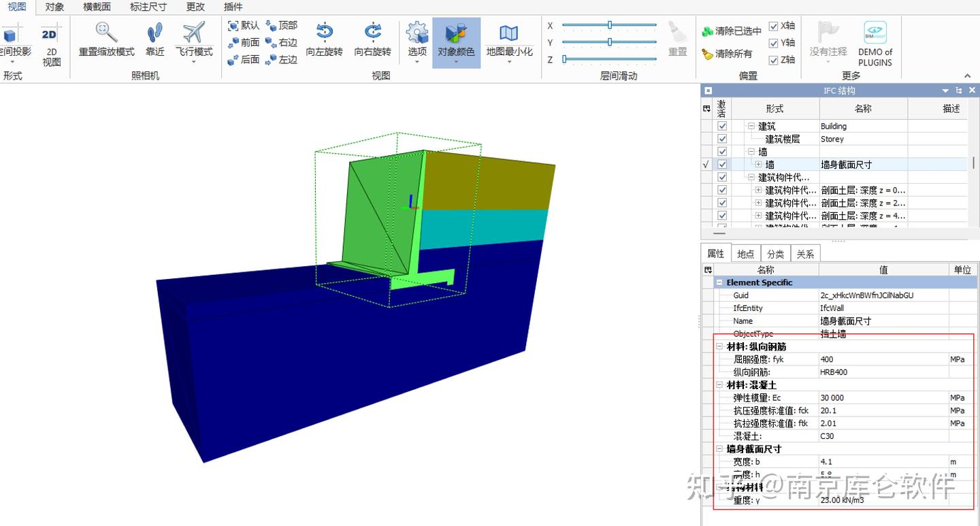Open the 横截面 ribbon tab

(x=97, y=7)
